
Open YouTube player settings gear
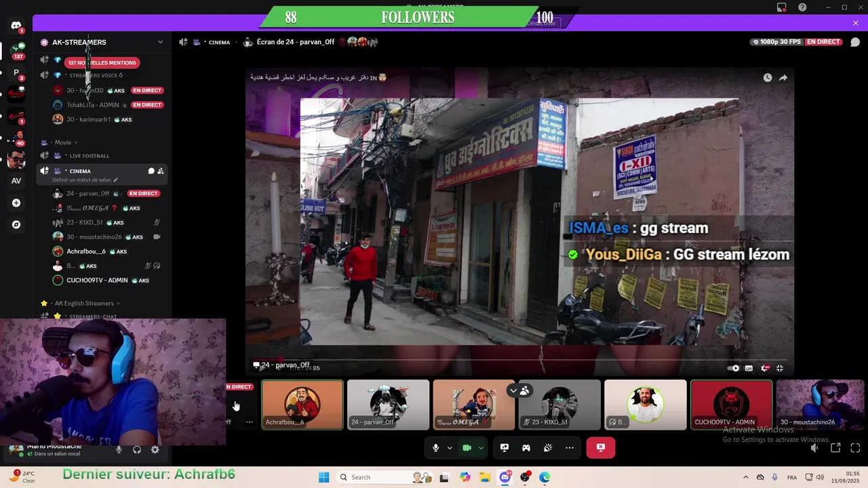coord(765,368)
